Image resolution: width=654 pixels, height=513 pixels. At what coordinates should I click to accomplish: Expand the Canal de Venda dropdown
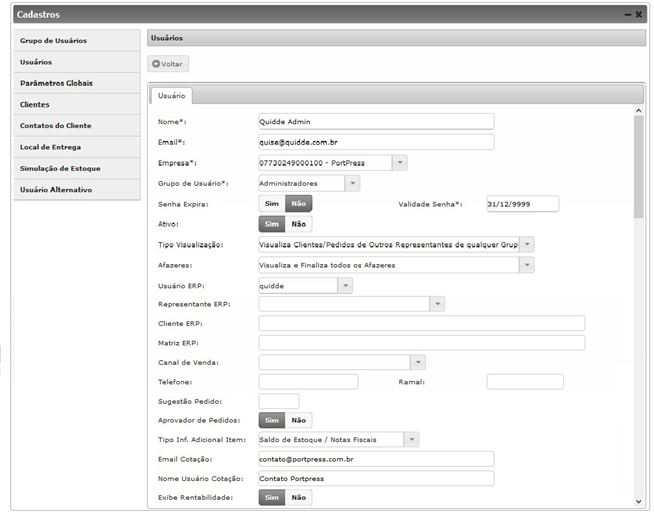[418, 362]
